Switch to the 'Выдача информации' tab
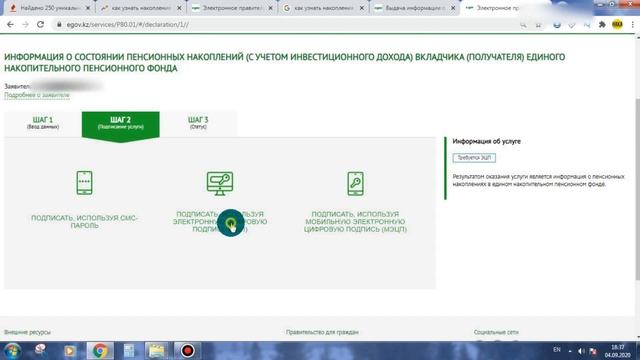Screen dimensions: 640x360 click(x=414, y=8)
